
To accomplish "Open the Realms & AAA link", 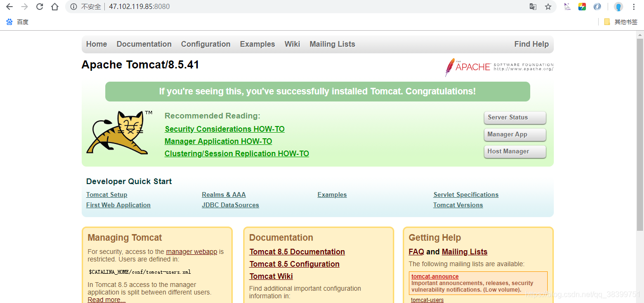I will (x=224, y=194).
